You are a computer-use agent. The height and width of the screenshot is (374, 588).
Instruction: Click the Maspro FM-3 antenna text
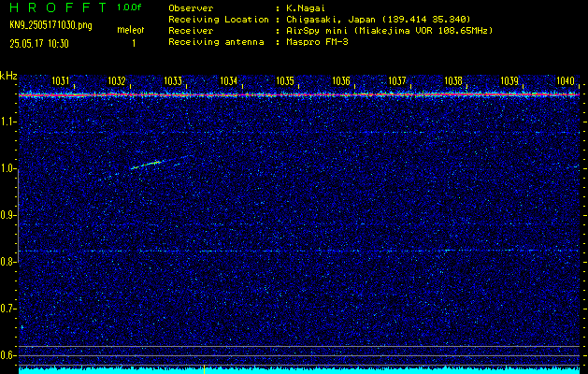click(x=317, y=42)
